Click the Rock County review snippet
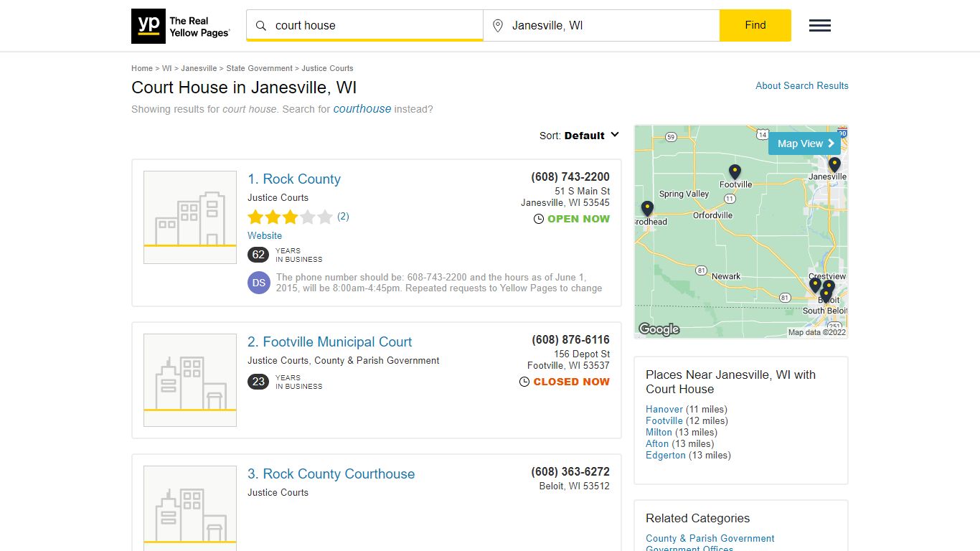 click(439, 283)
